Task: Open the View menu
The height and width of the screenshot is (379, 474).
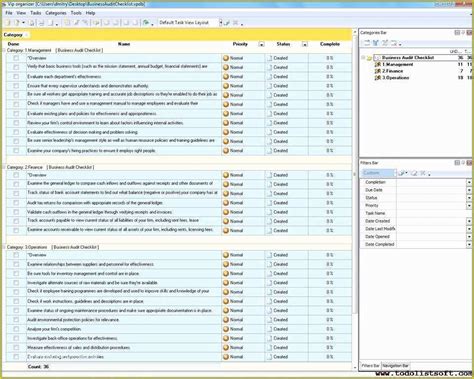Action: coord(21,13)
